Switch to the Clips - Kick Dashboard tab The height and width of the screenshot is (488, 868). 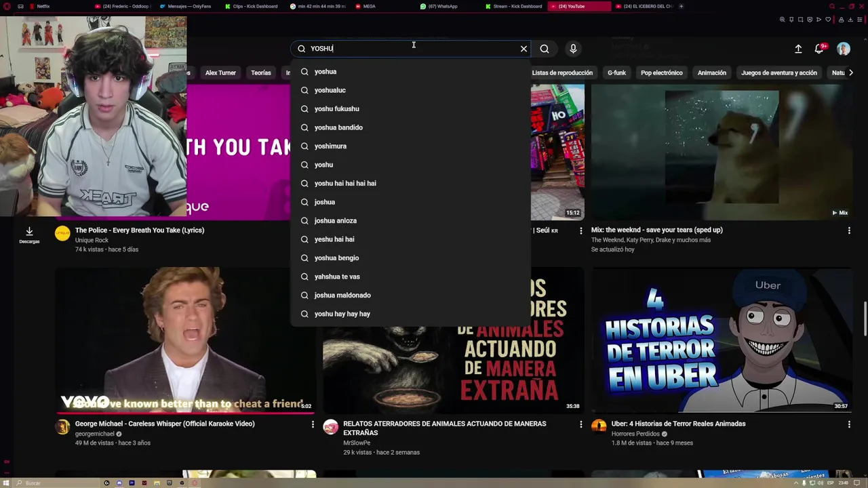point(253,6)
